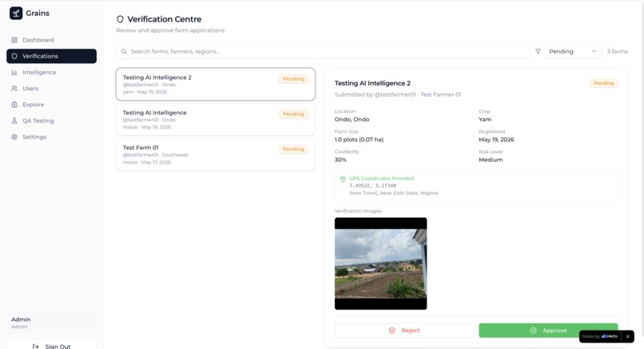Click Pending badge on Test Farm 01
This screenshot has height=349, width=644.
[293, 149]
